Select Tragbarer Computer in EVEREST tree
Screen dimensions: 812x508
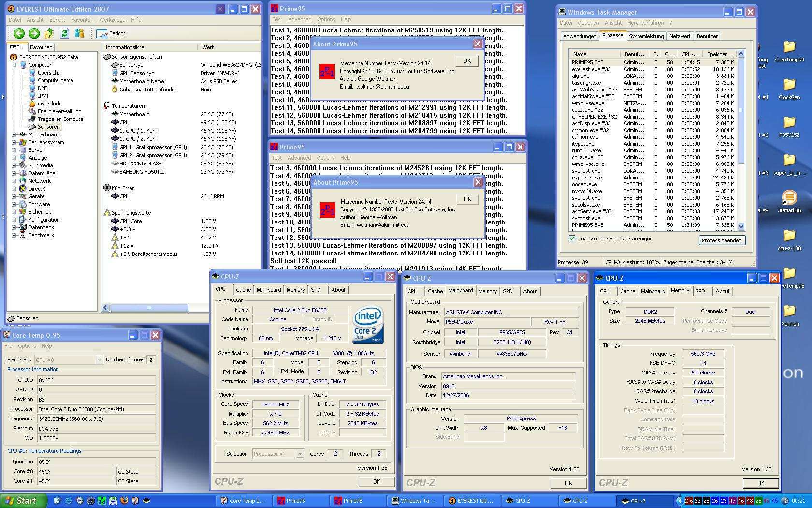[x=61, y=119]
